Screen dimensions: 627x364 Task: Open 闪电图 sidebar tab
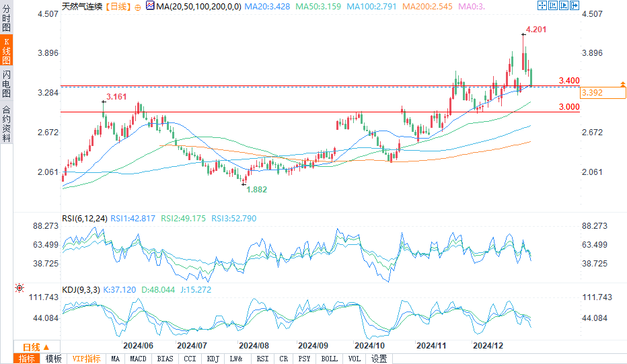click(x=7, y=83)
